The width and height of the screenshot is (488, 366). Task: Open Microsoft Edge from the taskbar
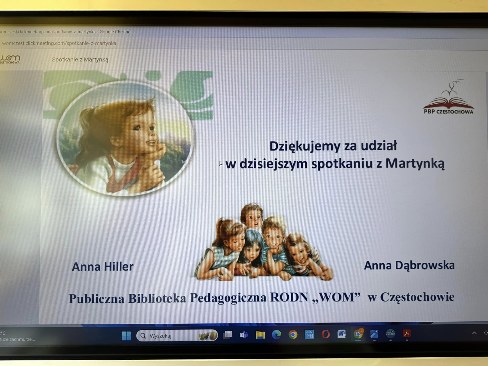pos(276,335)
